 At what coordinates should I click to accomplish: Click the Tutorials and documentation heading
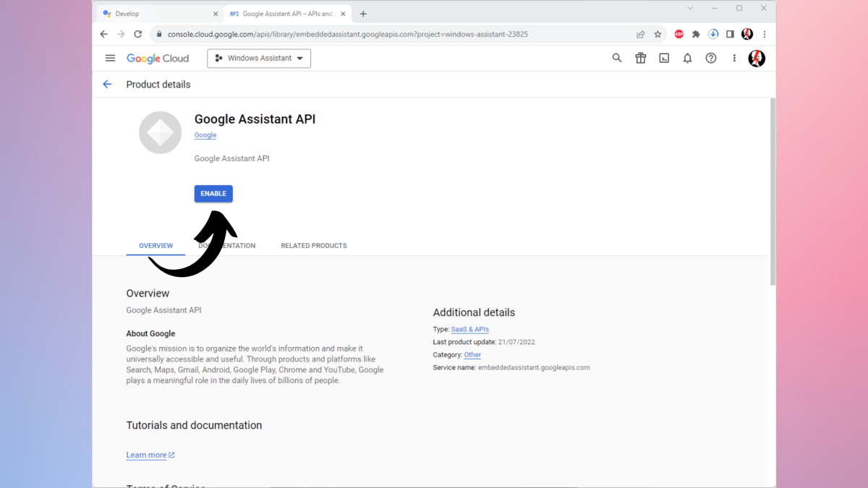click(x=194, y=426)
